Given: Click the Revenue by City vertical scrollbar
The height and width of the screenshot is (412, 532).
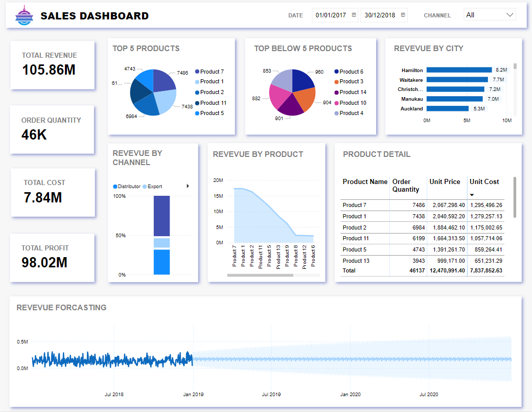Looking at the screenshot, I should (515, 66).
